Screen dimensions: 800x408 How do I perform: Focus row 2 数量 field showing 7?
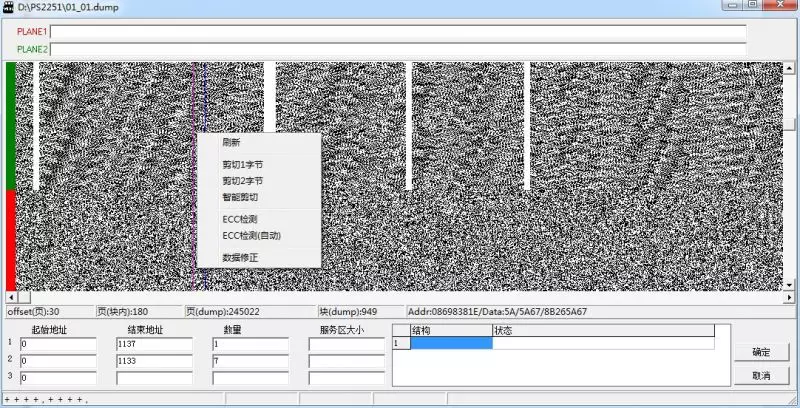250,361
